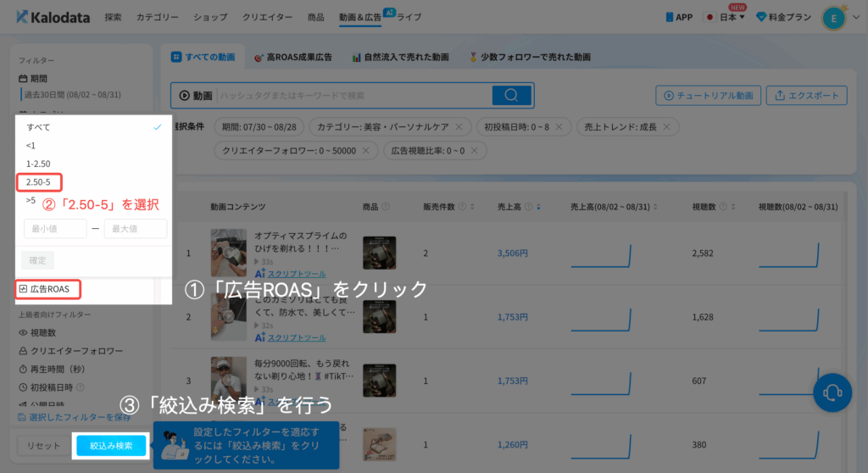
Task: Open the 商品 menu item
Action: [x=315, y=17]
